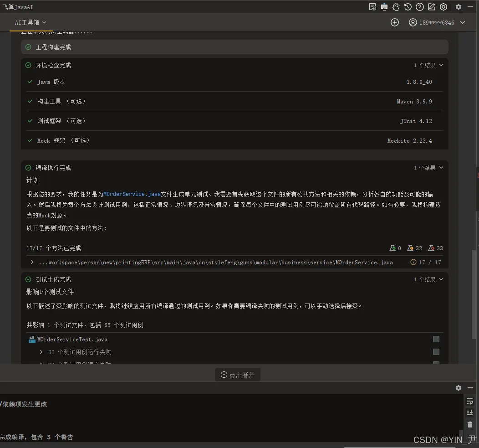Click the 依赖项发生更改 console message
The height and width of the screenshot is (448, 479).
pyautogui.click(x=25, y=404)
